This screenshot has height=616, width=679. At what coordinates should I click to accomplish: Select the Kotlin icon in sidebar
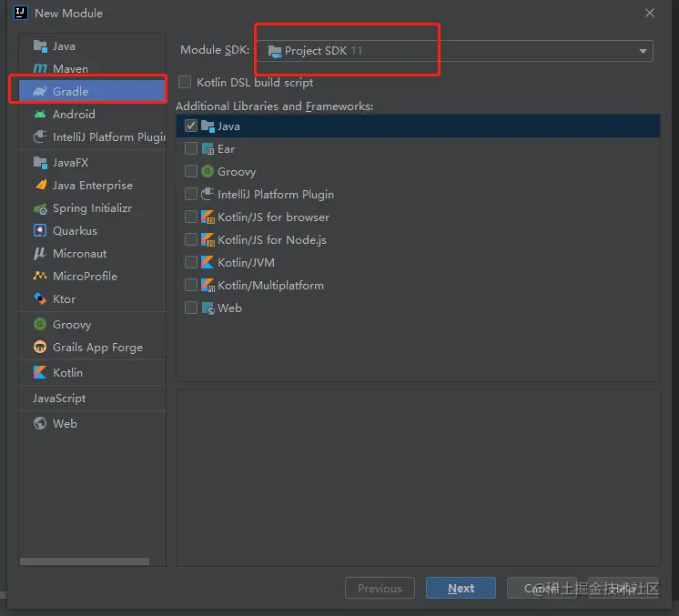(40, 372)
